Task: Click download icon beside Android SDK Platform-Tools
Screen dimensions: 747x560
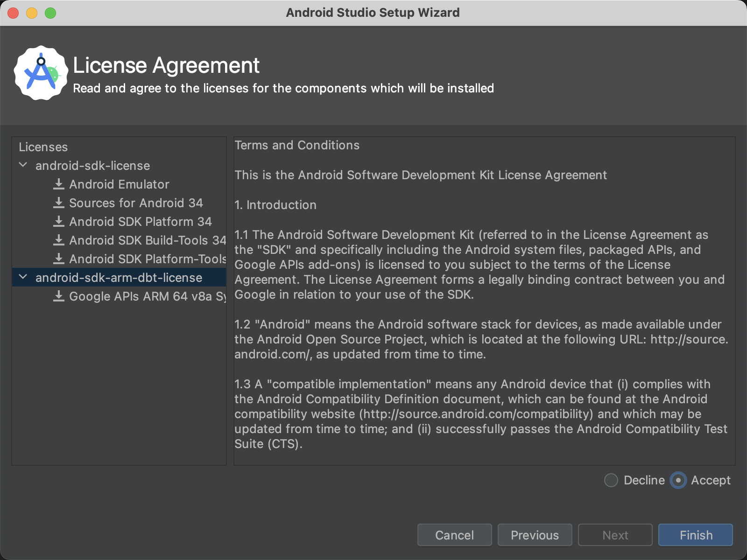Action: pos(59,259)
